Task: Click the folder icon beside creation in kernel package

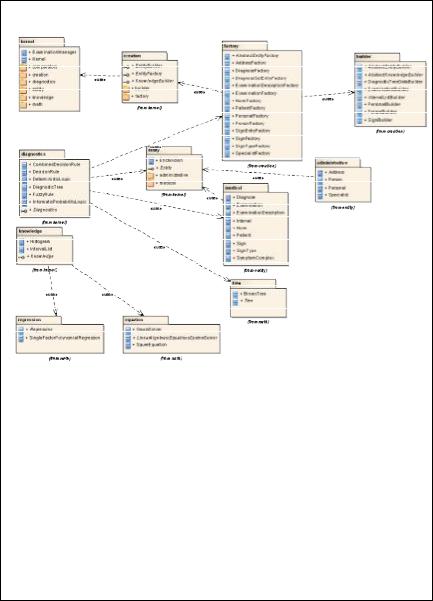Action: pyautogui.click(x=23, y=75)
